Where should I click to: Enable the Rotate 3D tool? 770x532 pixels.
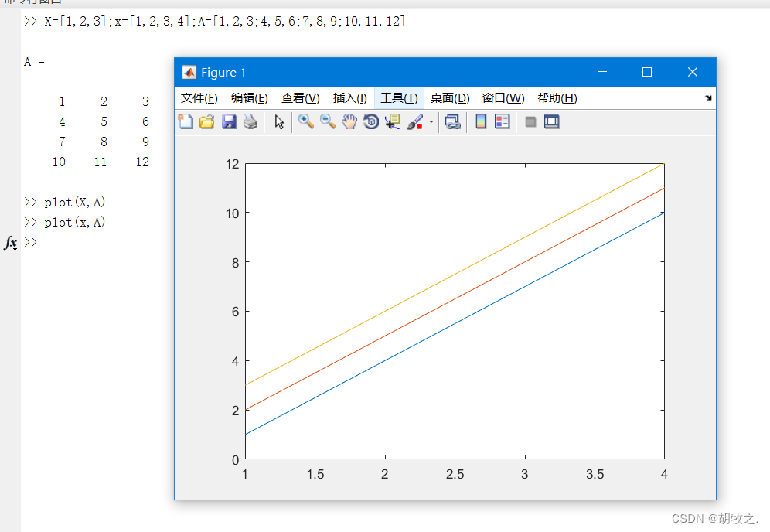click(x=371, y=121)
